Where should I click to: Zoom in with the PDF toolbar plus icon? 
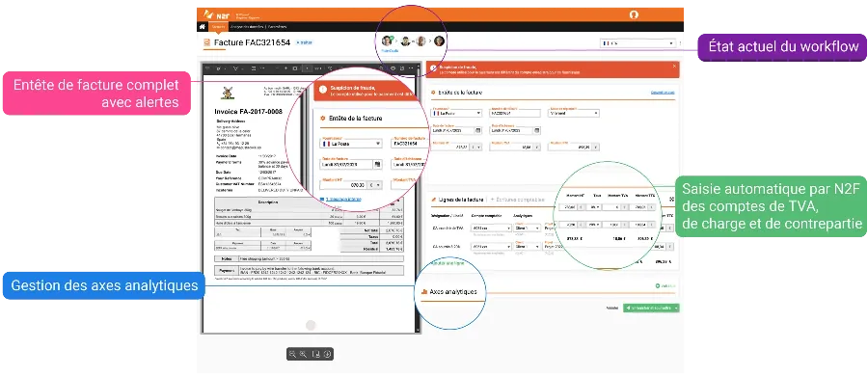coord(285,68)
